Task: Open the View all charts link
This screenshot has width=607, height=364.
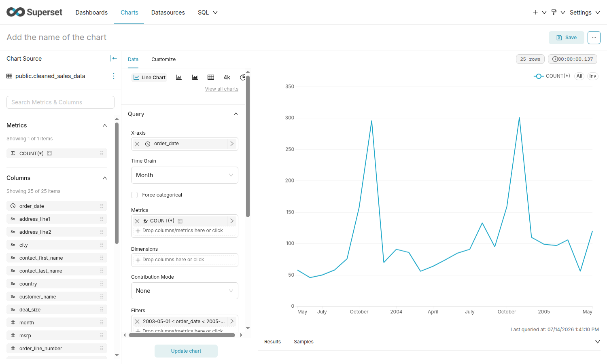Action: point(222,89)
